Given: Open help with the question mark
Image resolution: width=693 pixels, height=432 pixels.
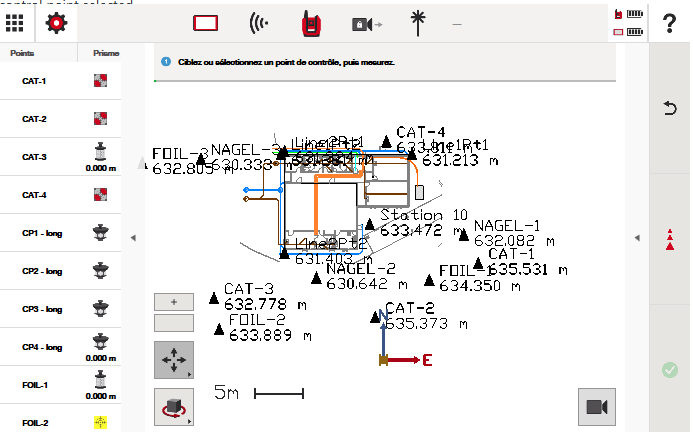Looking at the screenshot, I should click(x=670, y=24).
